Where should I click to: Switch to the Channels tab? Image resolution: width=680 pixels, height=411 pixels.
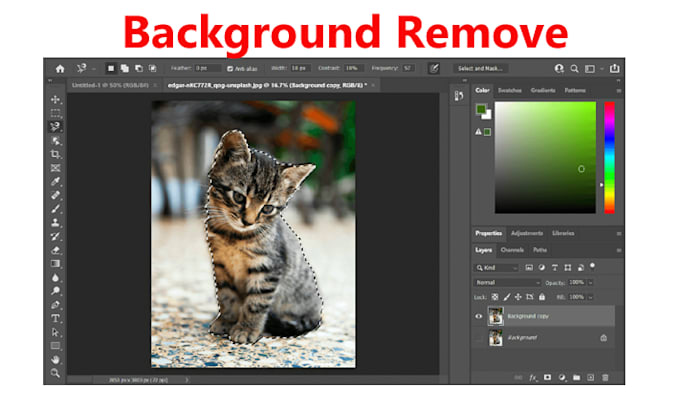[x=512, y=250]
